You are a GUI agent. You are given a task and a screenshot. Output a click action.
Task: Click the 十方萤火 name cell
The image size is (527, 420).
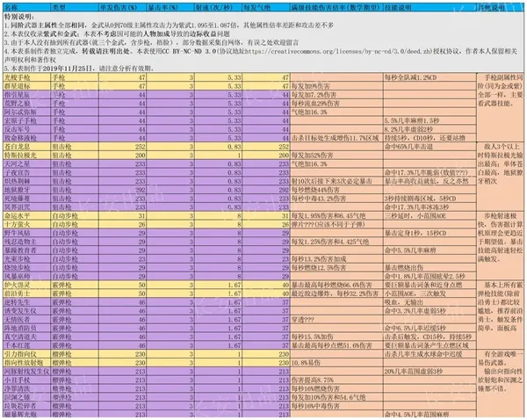[26, 224]
